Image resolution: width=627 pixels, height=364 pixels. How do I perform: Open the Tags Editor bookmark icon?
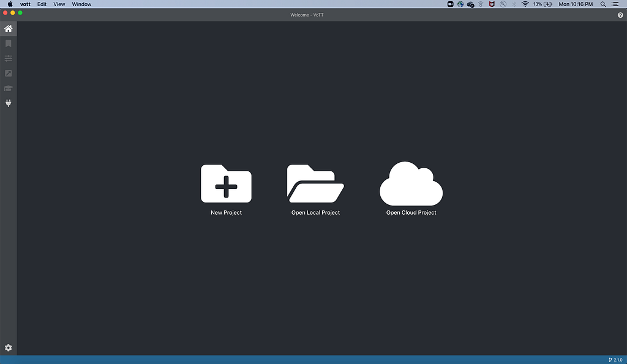click(8, 43)
